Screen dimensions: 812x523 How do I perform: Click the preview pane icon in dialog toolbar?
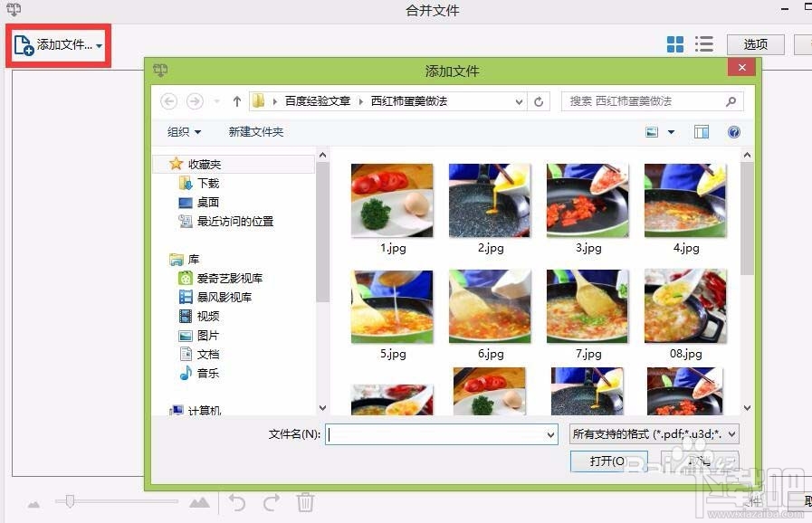[x=701, y=131]
